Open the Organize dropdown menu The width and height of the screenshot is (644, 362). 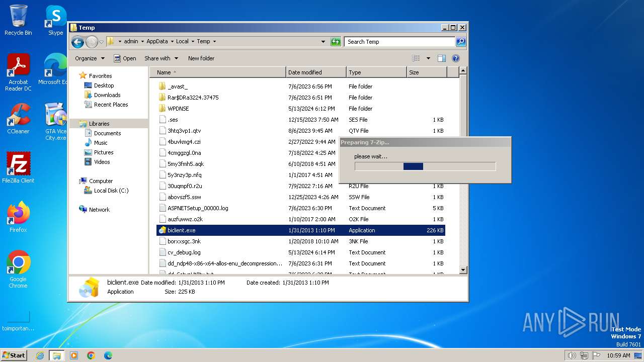click(x=90, y=58)
